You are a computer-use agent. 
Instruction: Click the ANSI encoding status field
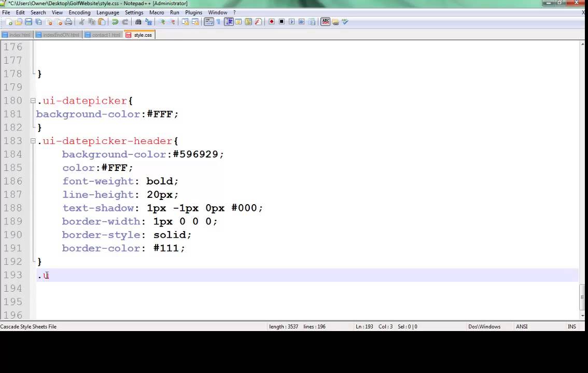[x=522, y=326]
